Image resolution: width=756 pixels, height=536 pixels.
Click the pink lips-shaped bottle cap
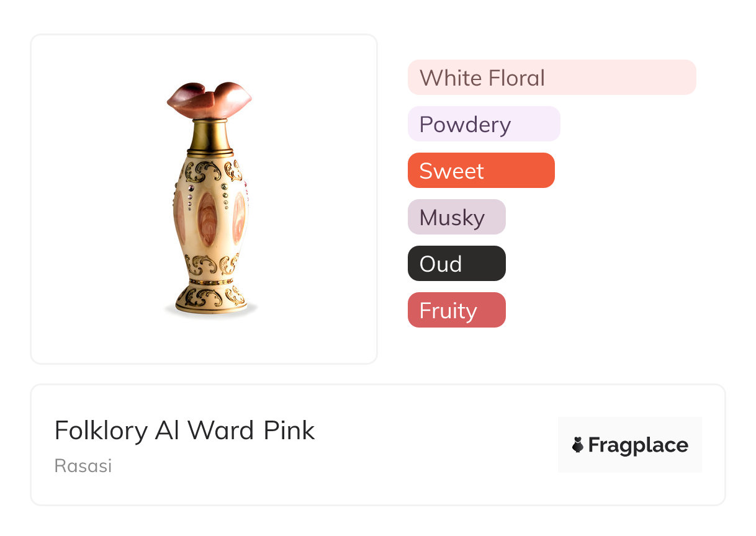click(209, 100)
